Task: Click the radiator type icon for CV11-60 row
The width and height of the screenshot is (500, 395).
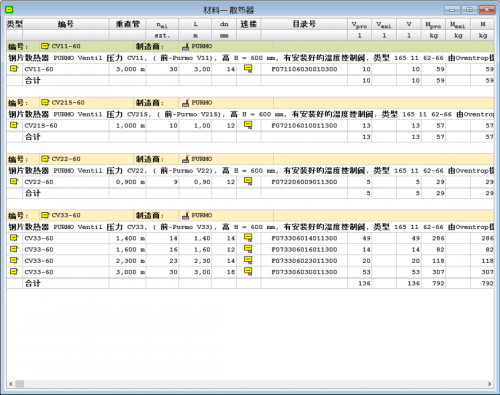Action: click(x=14, y=69)
